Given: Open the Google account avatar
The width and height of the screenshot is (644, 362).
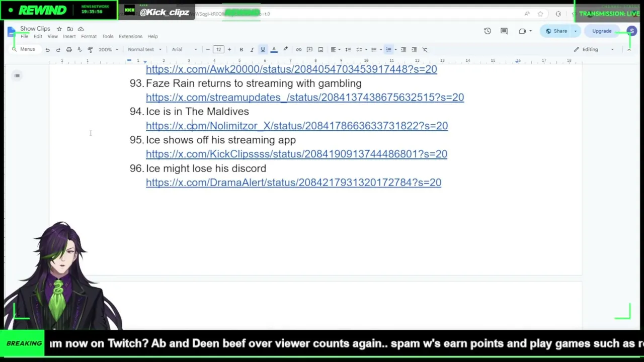Looking at the screenshot, I should click(631, 31).
